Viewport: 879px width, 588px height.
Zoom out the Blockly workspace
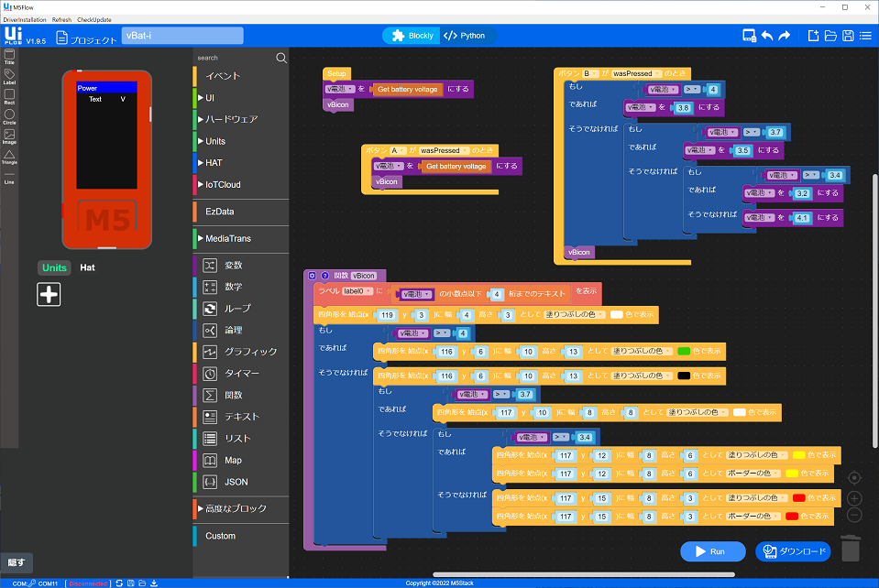(853, 516)
